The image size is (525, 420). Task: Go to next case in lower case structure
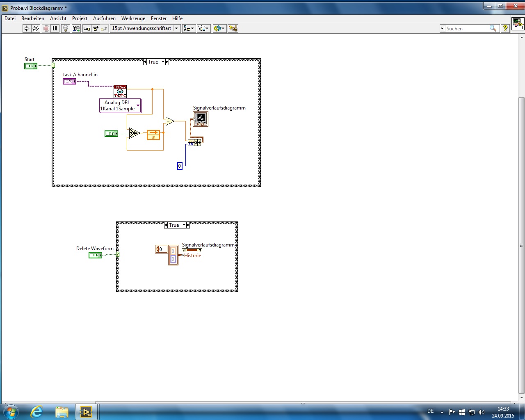point(188,225)
